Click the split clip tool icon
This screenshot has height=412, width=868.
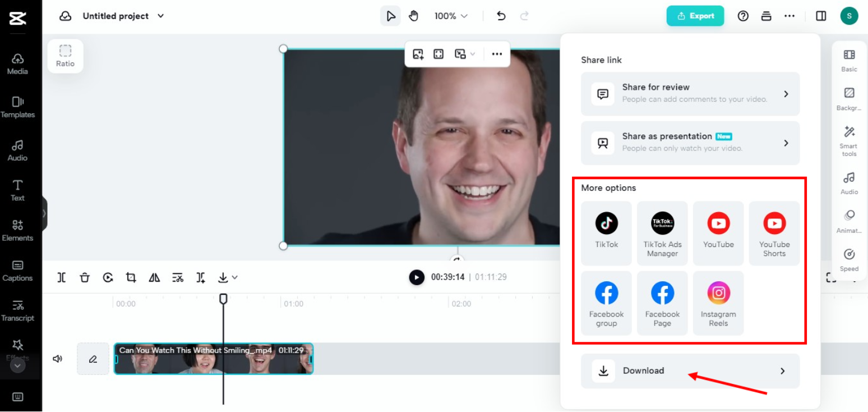[62, 277]
